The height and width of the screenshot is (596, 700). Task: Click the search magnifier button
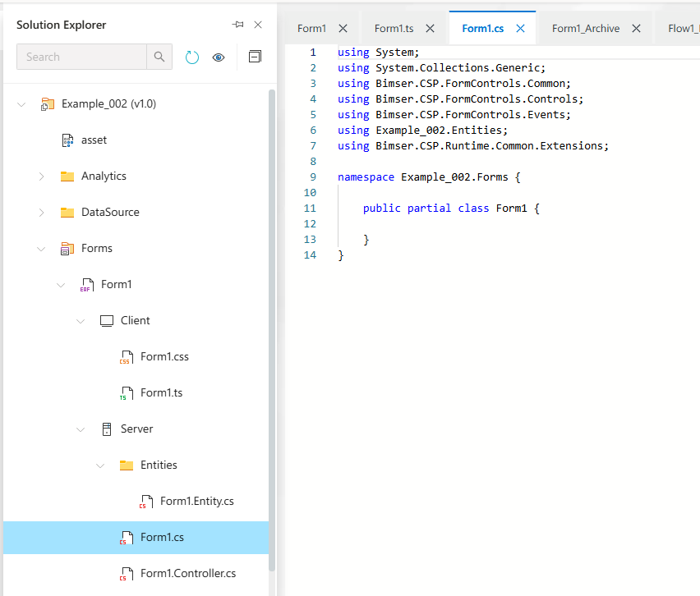159,57
